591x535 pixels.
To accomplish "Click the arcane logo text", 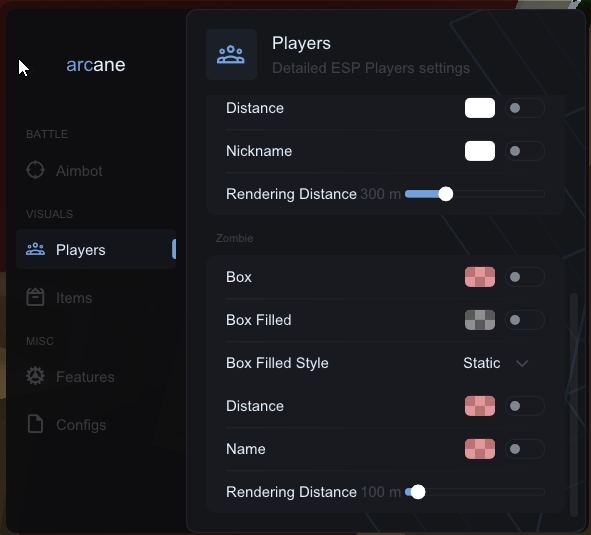I will 96,65.
